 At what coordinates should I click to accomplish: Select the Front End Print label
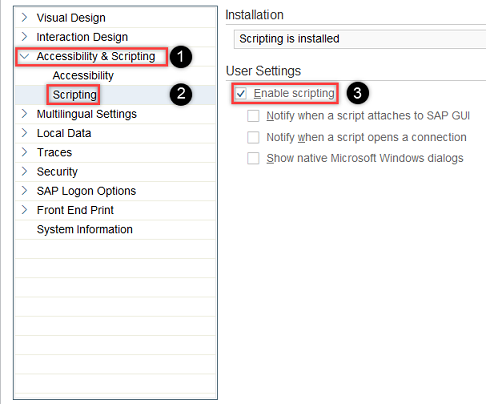point(75,210)
